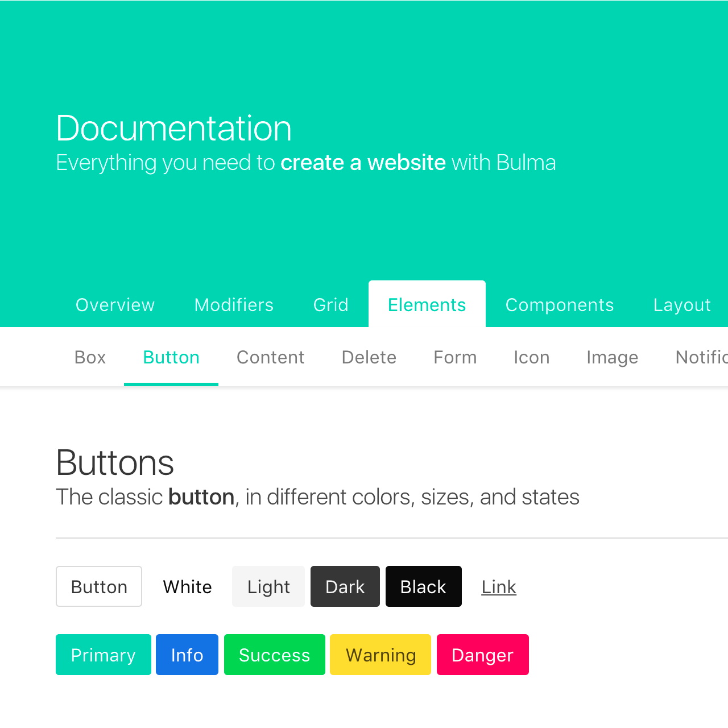The image size is (728, 728).
Task: Open the Components tab
Action: 560,305
